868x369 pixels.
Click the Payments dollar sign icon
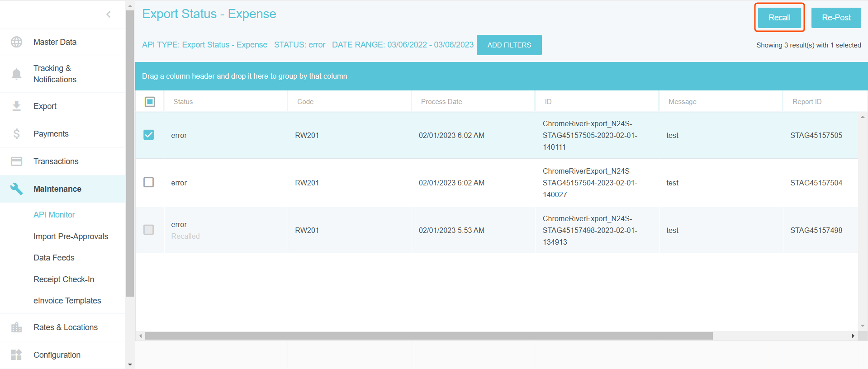coord(17,134)
